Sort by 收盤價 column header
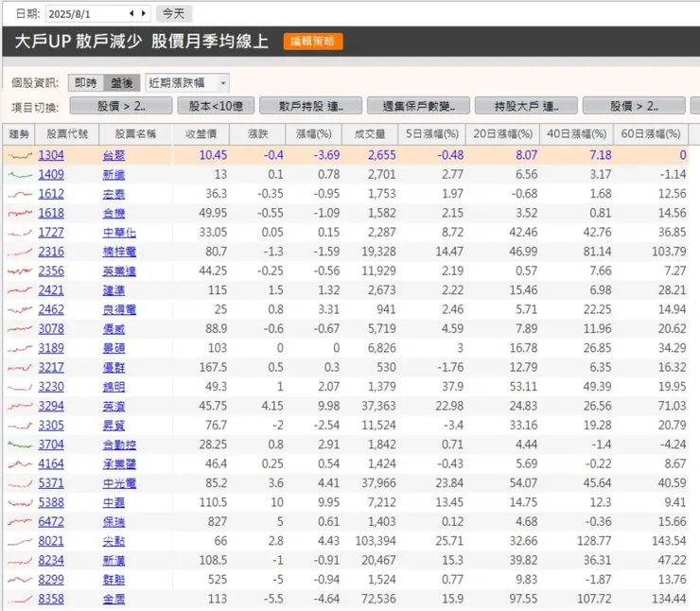This screenshot has height=611, width=700. pos(201,134)
